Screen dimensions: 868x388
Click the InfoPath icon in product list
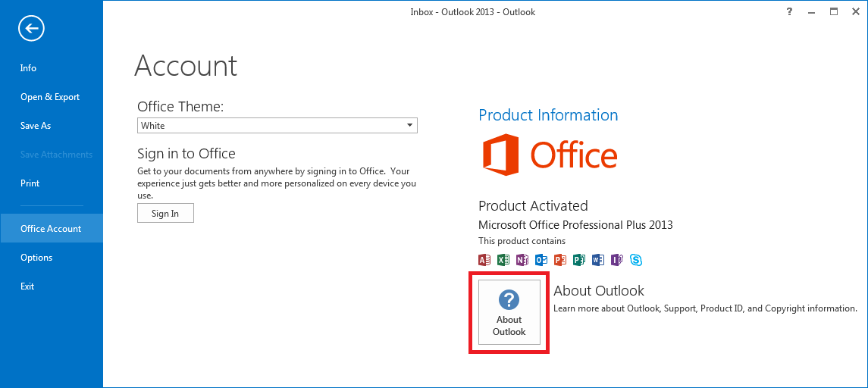tap(617, 260)
